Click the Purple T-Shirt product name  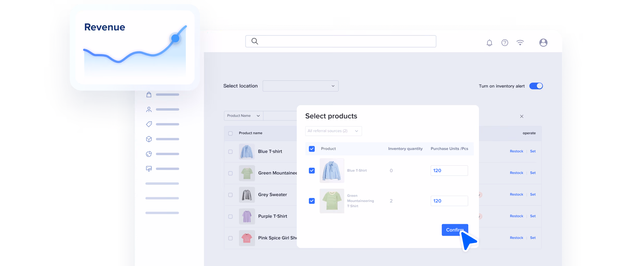273,216
